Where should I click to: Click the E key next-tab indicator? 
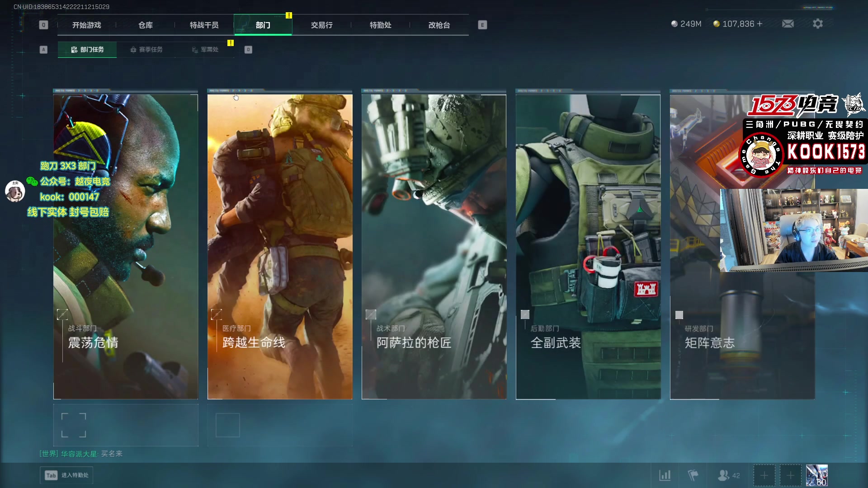482,25
